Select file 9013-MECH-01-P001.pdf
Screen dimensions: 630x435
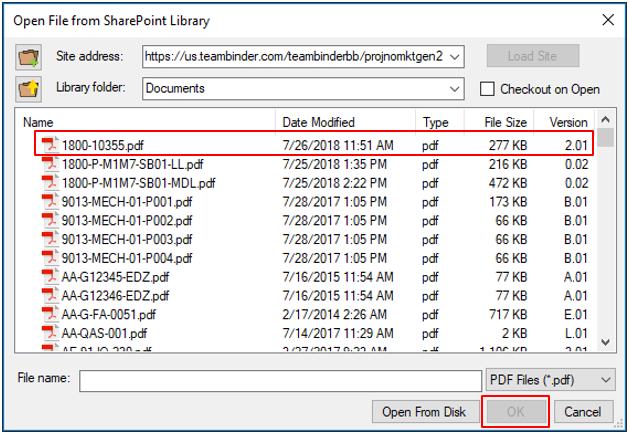[127, 202]
